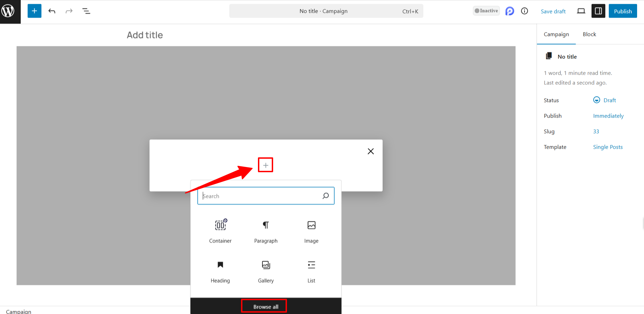The height and width of the screenshot is (314, 644).
Task: Insert a Paragraph block
Action: 266,231
